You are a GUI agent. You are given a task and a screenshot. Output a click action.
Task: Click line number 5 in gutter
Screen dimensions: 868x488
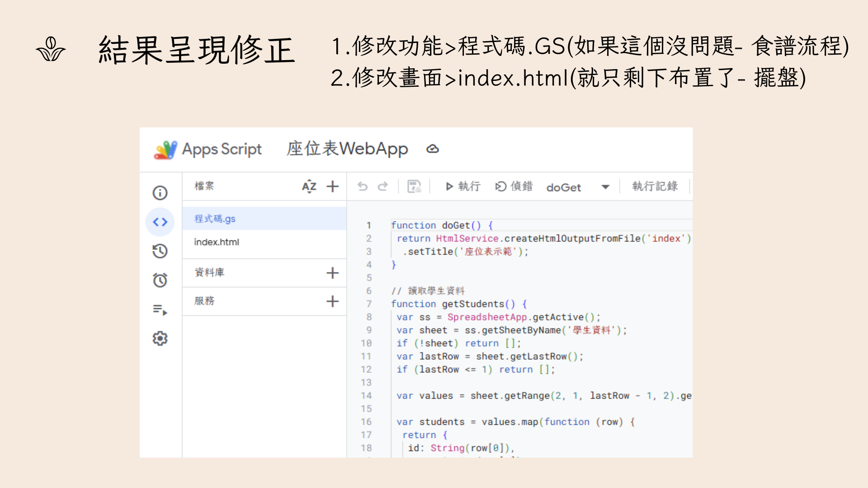click(x=369, y=277)
